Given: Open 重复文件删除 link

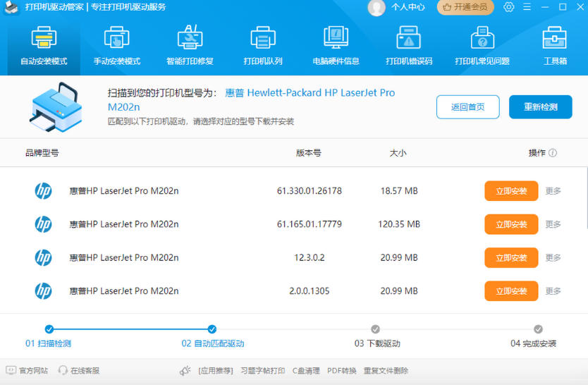Looking at the screenshot, I should [386, 371].
